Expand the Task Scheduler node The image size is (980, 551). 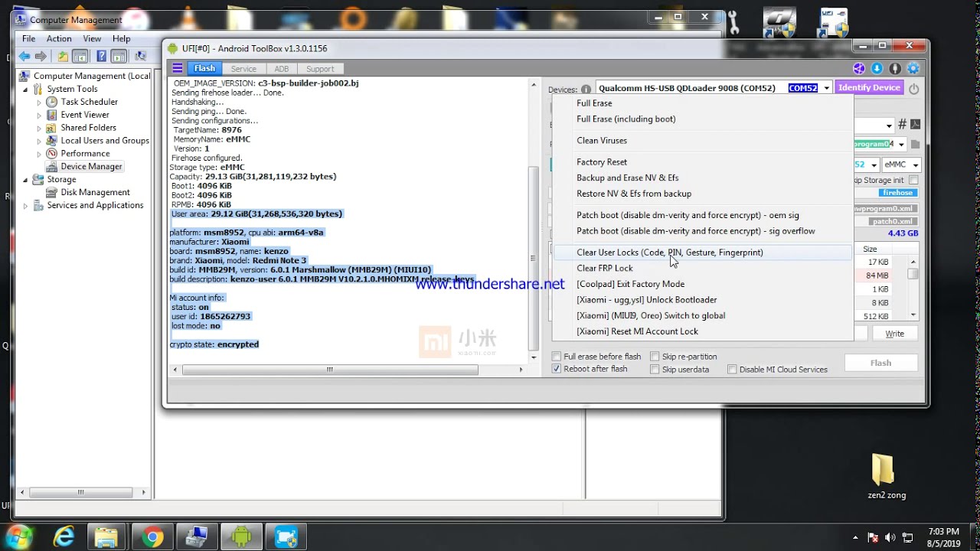(39, 102)
